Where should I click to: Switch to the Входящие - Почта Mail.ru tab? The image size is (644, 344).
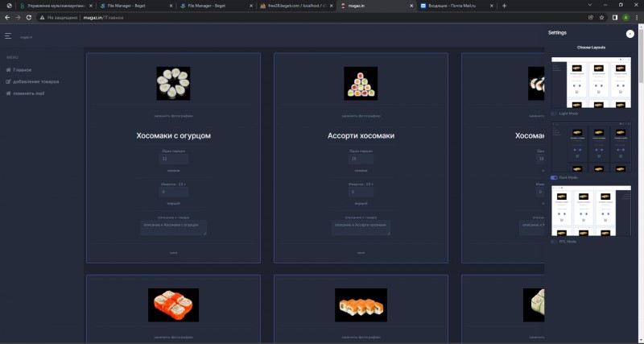[x=456, y=6]
